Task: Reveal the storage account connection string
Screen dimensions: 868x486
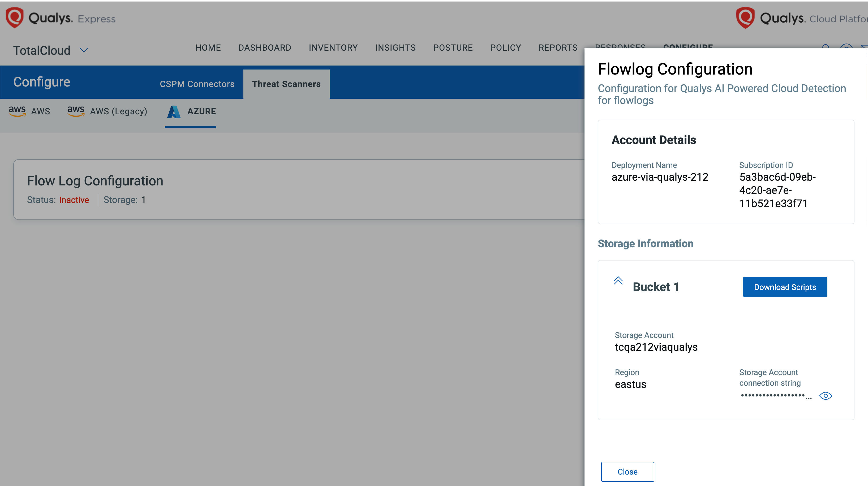Action: (825, 396)
